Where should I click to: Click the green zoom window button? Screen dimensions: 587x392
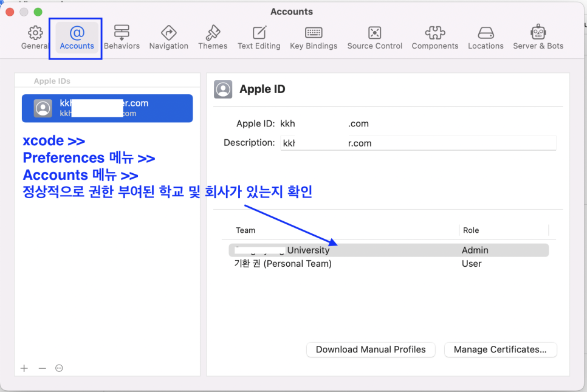(x=38, y=12)
